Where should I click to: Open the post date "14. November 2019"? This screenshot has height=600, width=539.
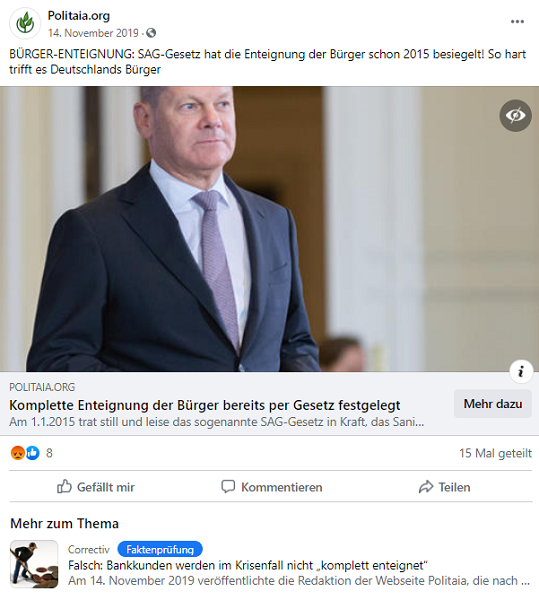tap(93, 33)
